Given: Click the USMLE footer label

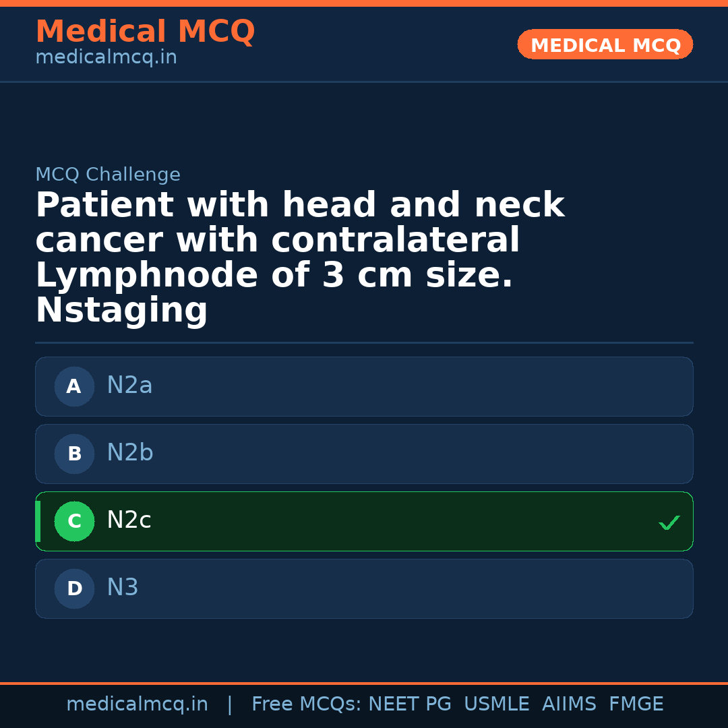Looking at the screenshot, I should coord(496,704).
